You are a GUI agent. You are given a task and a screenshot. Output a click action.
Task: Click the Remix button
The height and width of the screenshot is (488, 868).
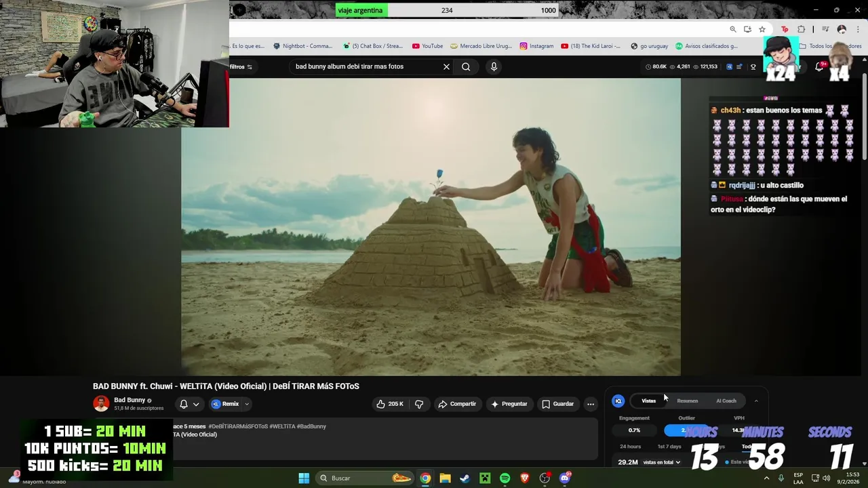tap(226, 404)
